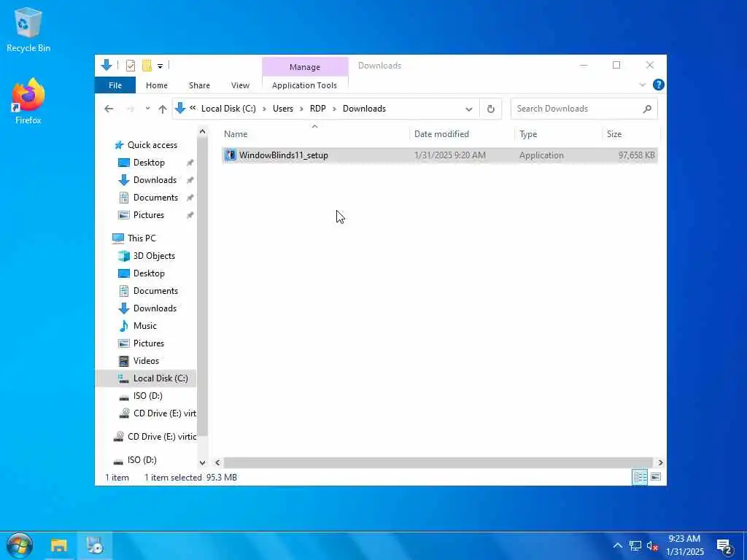Show hidden path segments via double chevron
This screenshot has width=747, height=560.
[x=193, y=108]
